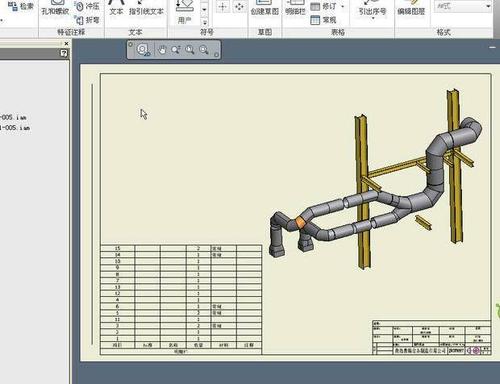The width and height of the screenshot is (500, 384).
Task: Click the parts list cell with item '11'
Action: [118, 319]
